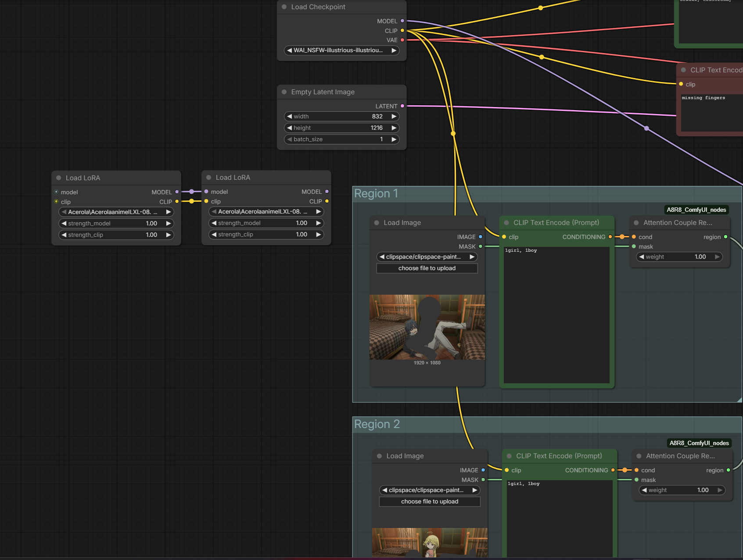
Task: Click the right Load LoRA node's title dot
Action: [208, 178]
